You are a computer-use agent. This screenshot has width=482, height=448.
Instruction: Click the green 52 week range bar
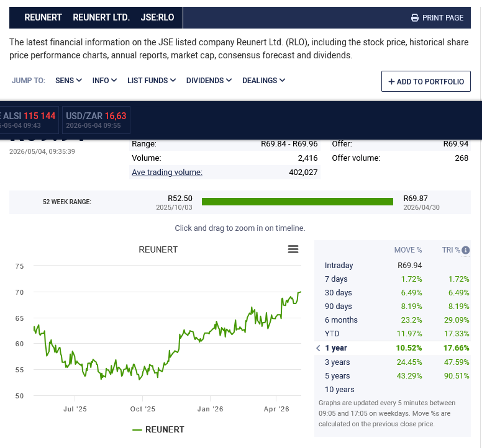pos(298,202)
